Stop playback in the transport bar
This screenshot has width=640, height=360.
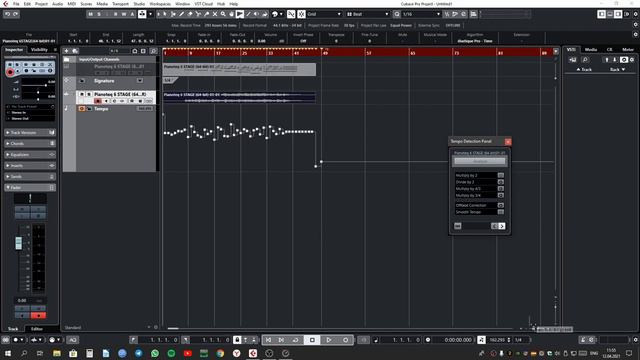pos(312,340)
